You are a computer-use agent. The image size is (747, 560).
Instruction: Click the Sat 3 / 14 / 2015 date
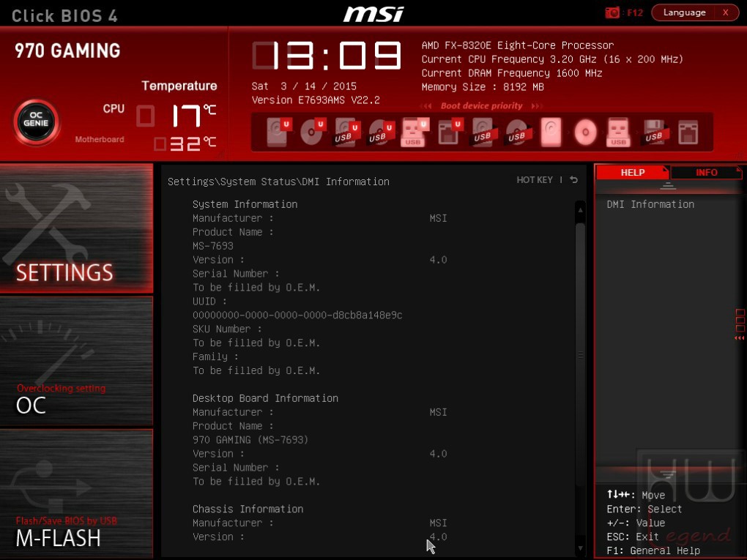pyautogui.click(x=304, y=86)
